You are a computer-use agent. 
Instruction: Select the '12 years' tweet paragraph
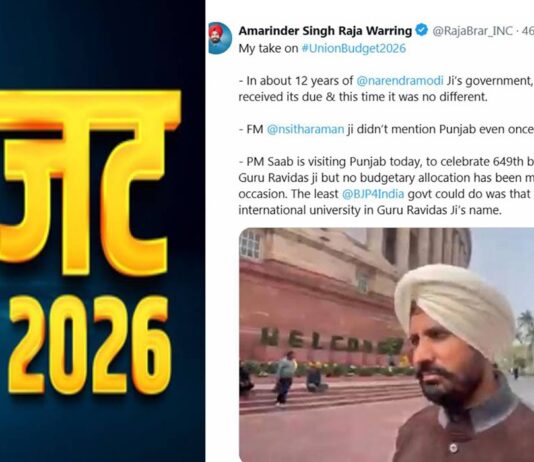(x=386, y=89)
